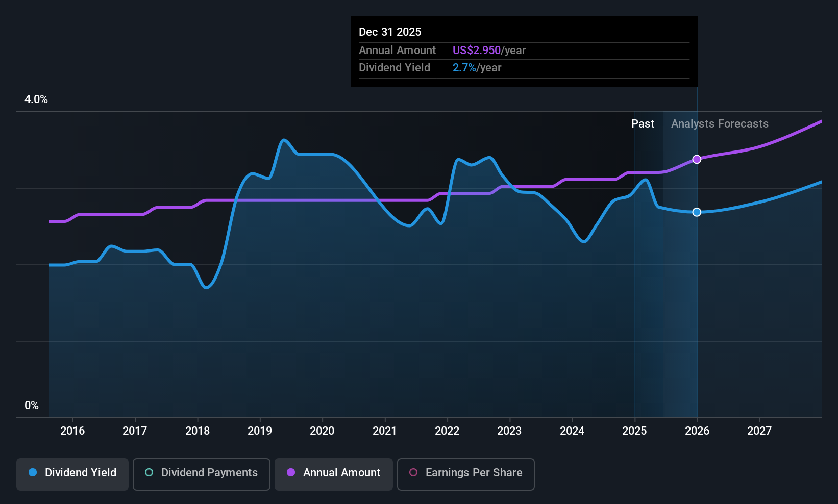Toggle the Annual Amount legend button
838x504 pixels.
coord(334,474)
